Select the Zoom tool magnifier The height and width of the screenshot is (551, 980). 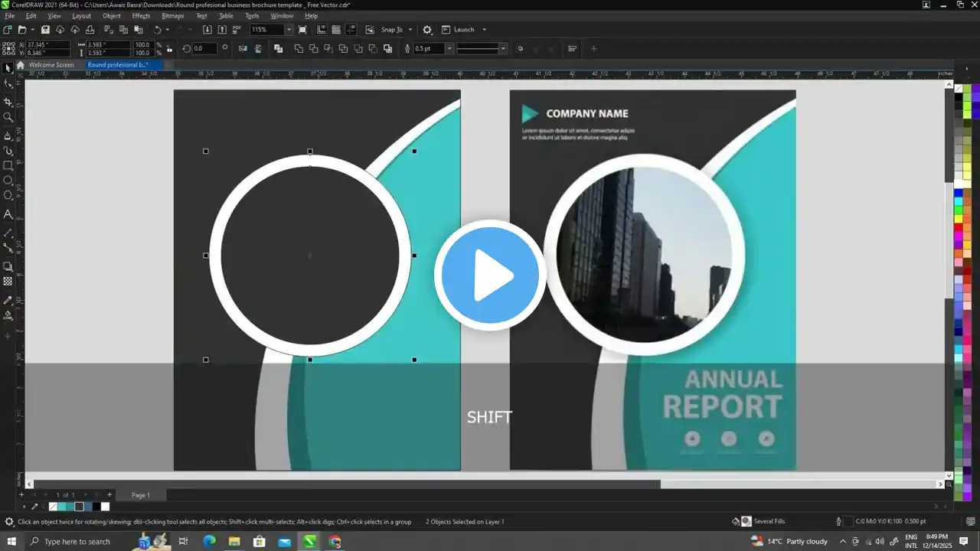8,117
